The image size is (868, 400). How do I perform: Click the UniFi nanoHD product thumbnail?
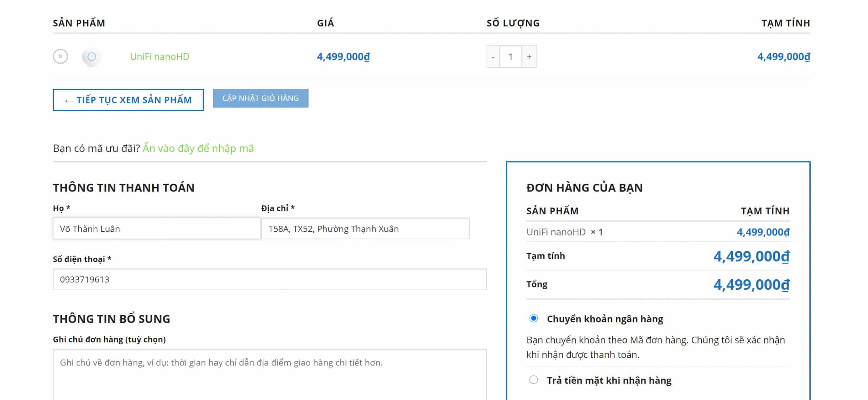pyautogui.click(x=92, y=57)
